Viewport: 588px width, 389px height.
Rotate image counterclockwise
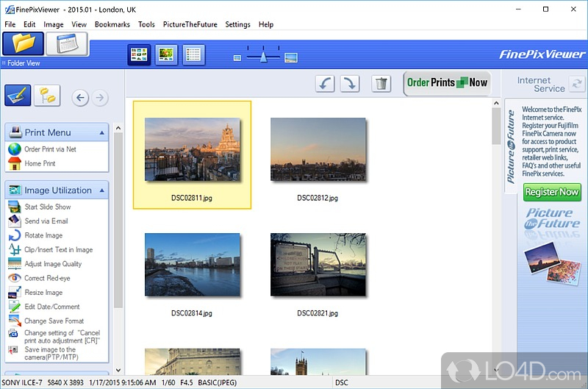pyautogui.click(x=325, y=83)
